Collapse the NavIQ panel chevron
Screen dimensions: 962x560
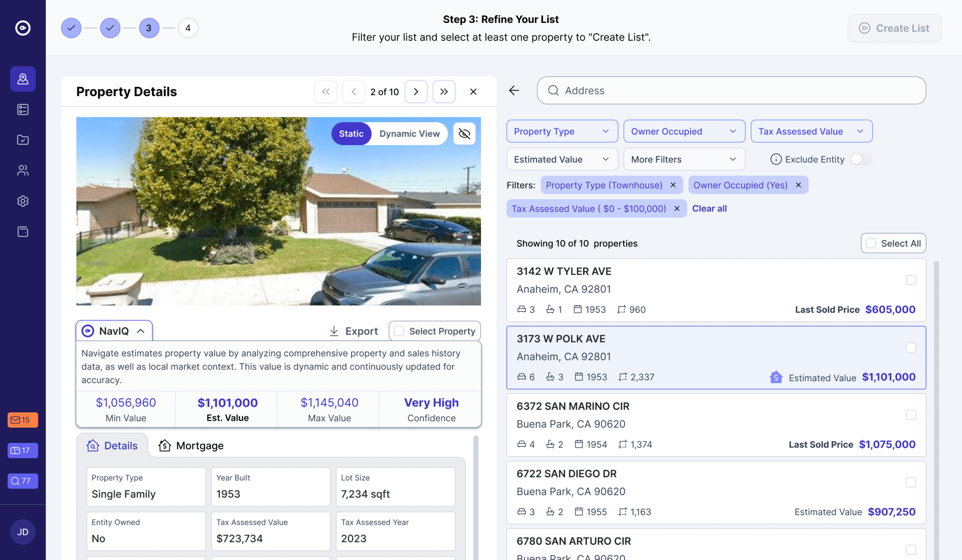pos(141,331)
